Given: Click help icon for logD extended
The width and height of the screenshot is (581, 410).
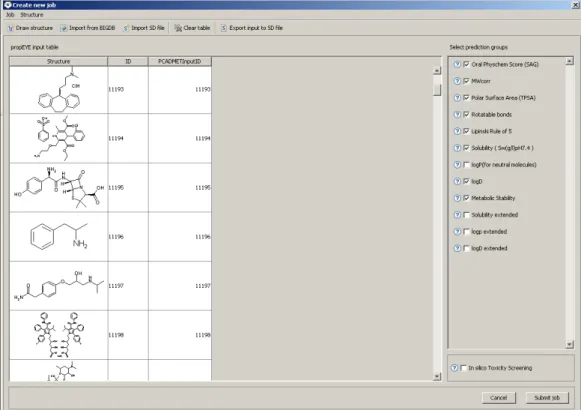Looking at the screenshot, I should click(457, 248).
